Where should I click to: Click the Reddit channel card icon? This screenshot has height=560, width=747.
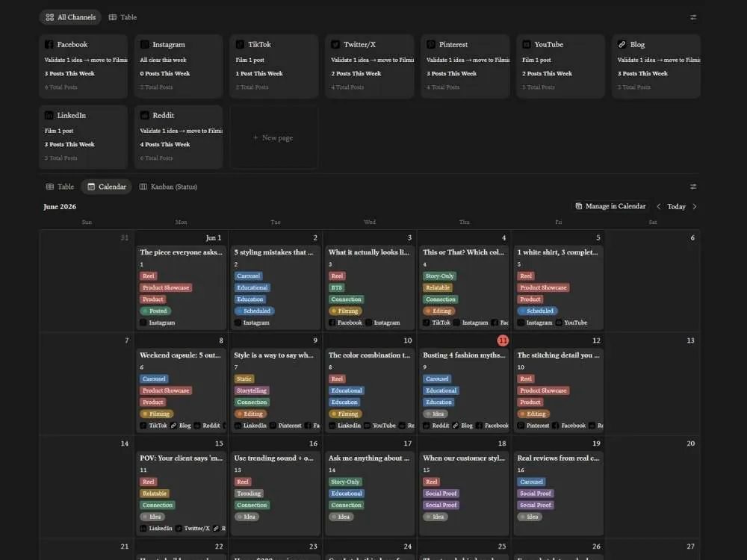pos(144,115)
